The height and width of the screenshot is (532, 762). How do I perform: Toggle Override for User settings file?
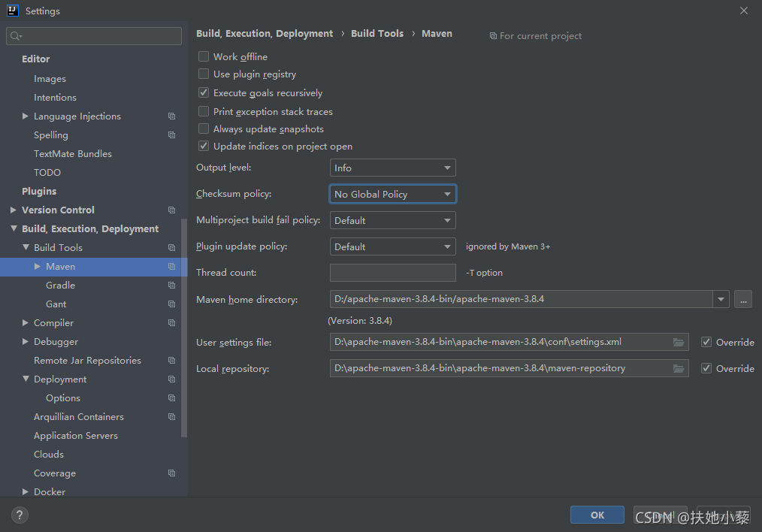pyautogui.click(x=706, y=342)
